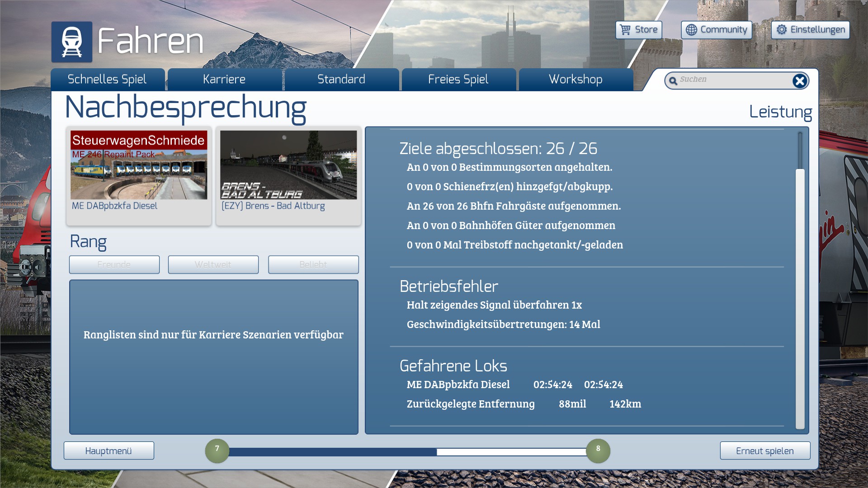Click the globe Community icon
The width and height of the screenshot is (868, 488).
[691, 30]
